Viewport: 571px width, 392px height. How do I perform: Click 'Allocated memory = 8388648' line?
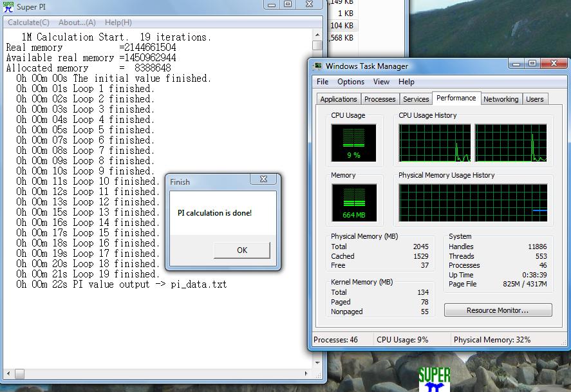(x=88, y=68)
